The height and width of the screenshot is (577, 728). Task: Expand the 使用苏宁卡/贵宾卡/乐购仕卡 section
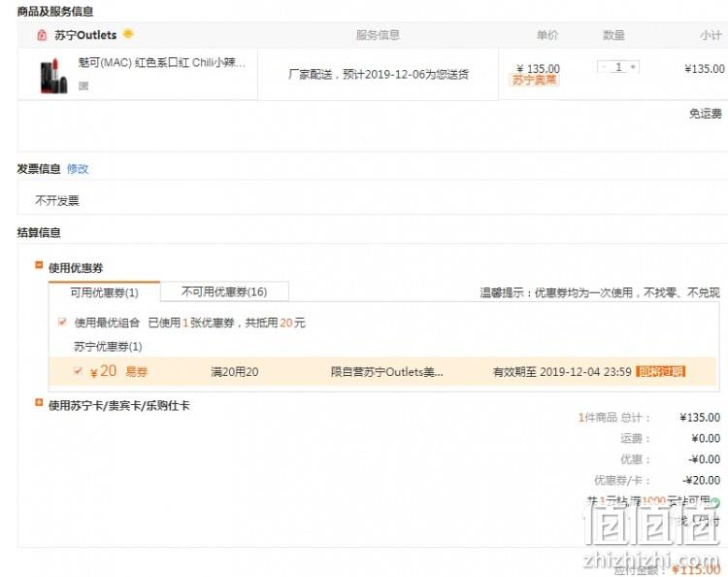(x=39, y=403)
